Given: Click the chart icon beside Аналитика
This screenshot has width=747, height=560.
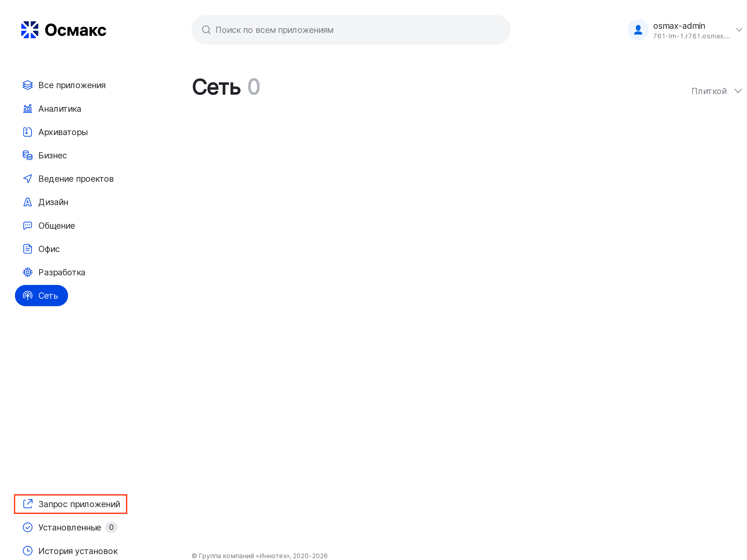Looking at the screenshot, I should tap(28, 109).
